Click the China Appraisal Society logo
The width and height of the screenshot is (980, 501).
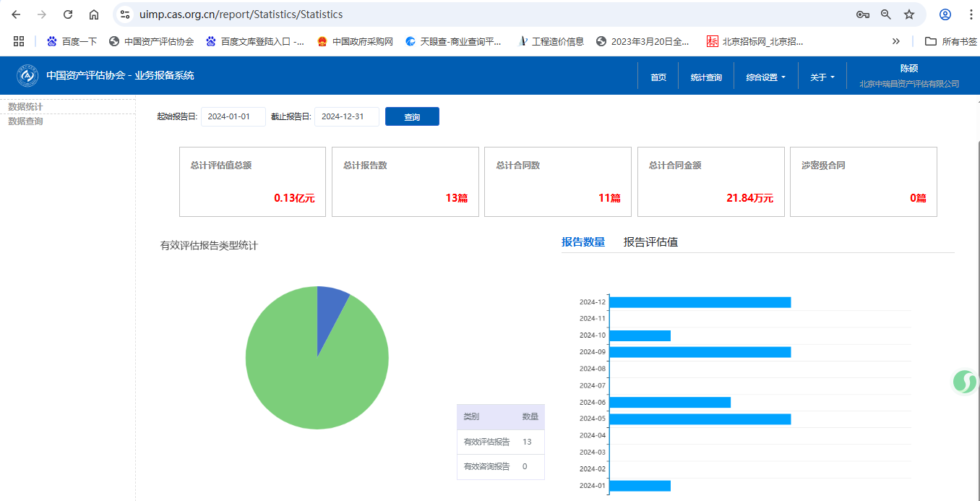(x=27, y=75)
